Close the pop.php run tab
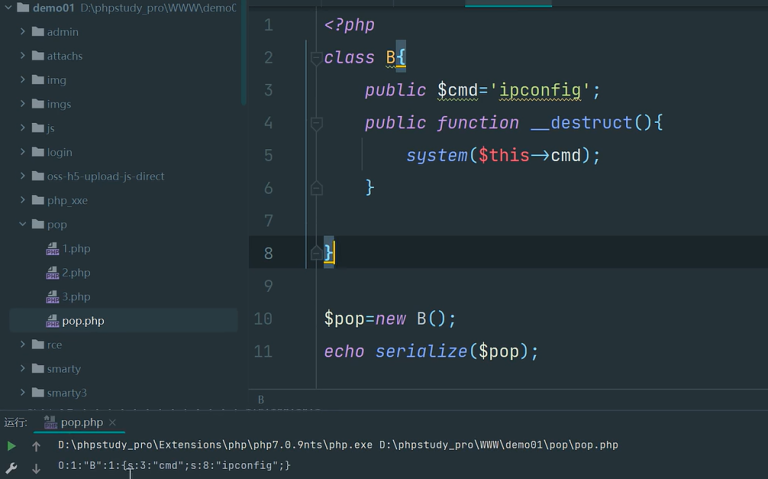Screen dimensions: 768x479 pos(113,423)
